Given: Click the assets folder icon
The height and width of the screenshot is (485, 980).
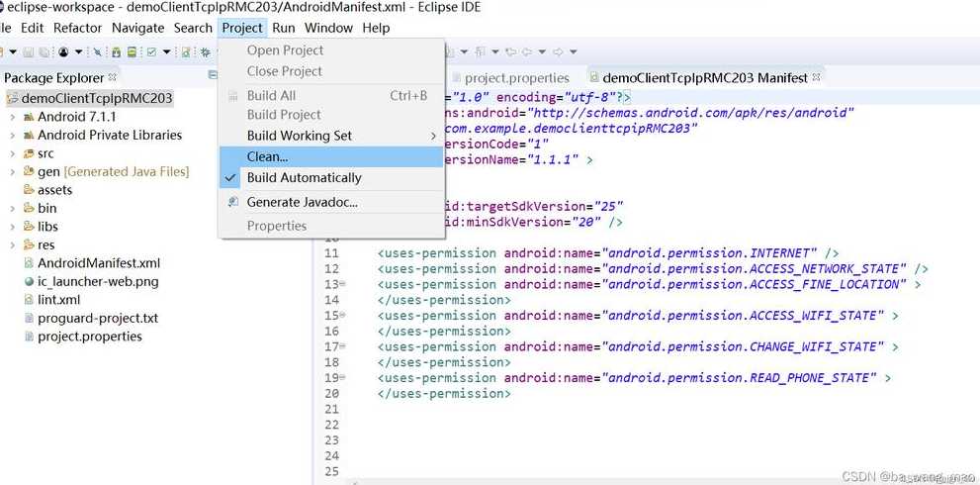Looking at the screenshot, I should tap(28, 190).
